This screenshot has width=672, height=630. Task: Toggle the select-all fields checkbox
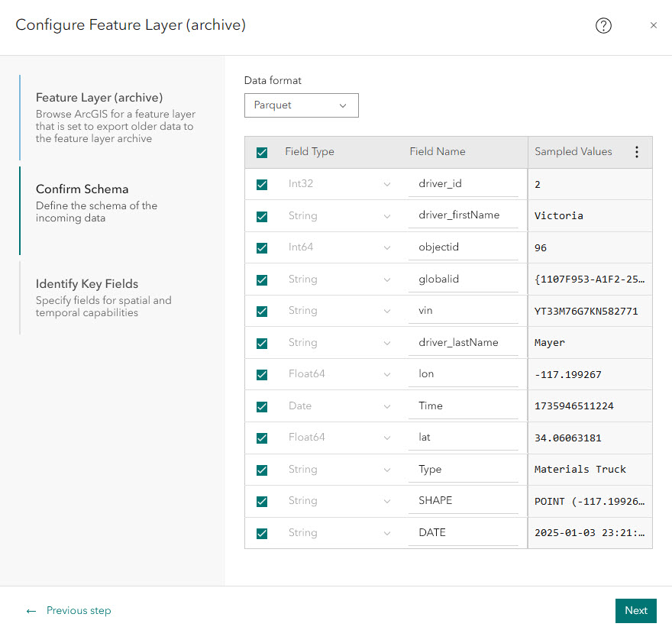pos(262,152)
